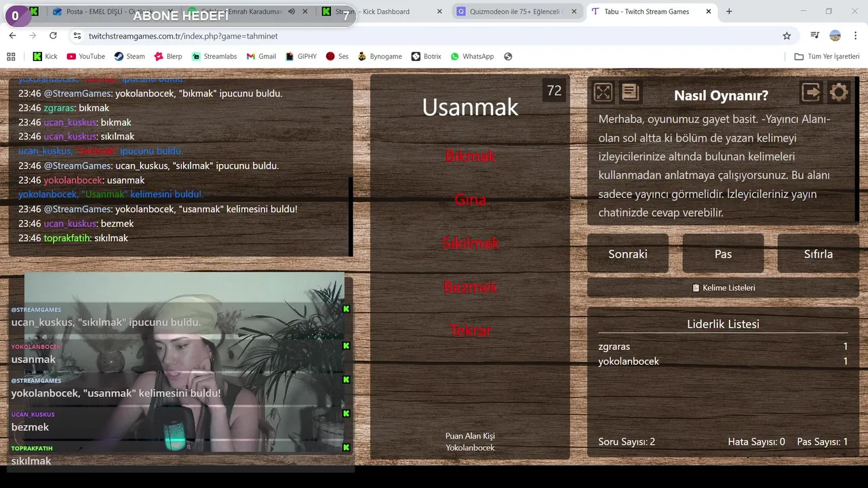868x488 pixels.
Task: Click the Pas Sayısı: 1 counter
Action: pos(823,442)
